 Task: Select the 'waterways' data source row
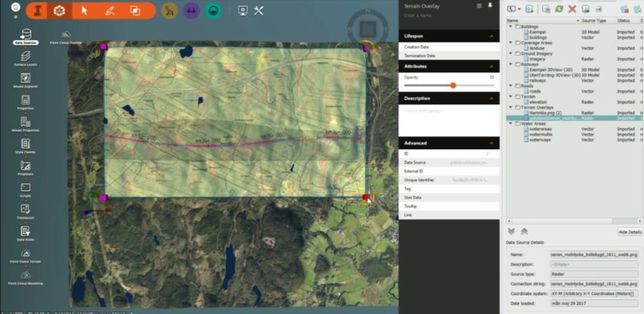575,140
